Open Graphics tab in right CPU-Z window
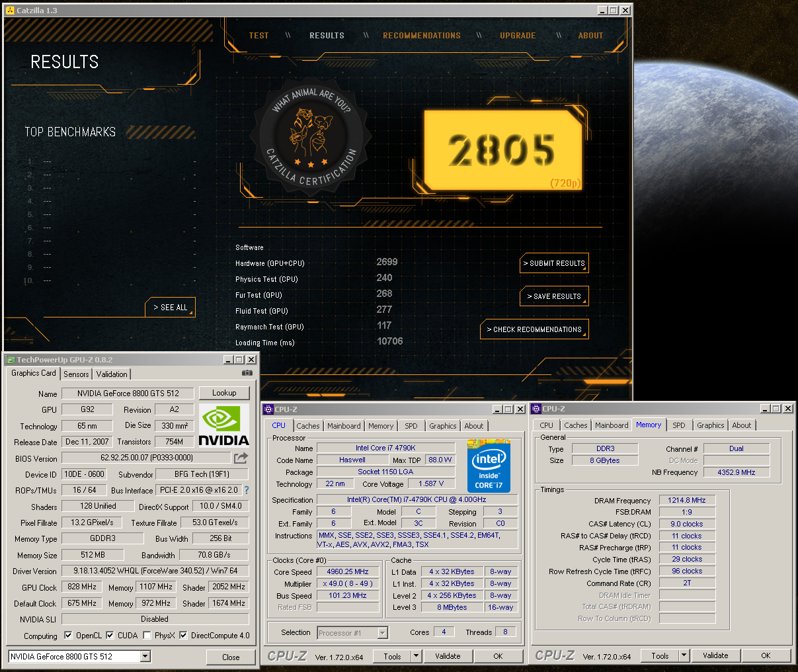Viewport: 798px width, 672px height. 711,425
